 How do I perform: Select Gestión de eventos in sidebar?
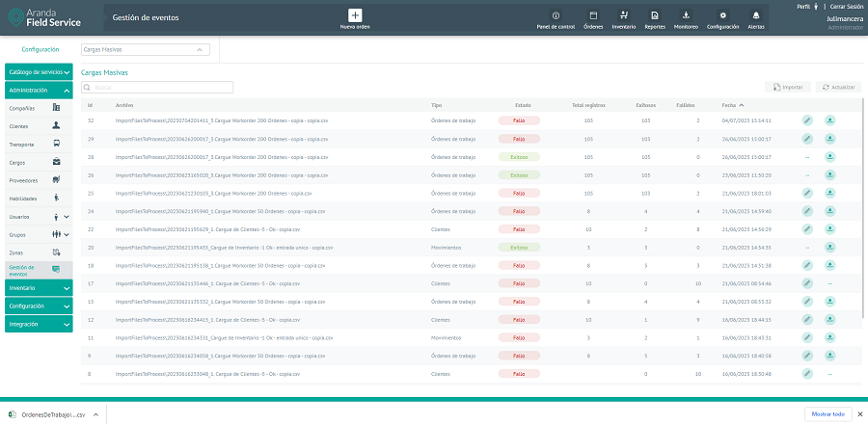39,270
